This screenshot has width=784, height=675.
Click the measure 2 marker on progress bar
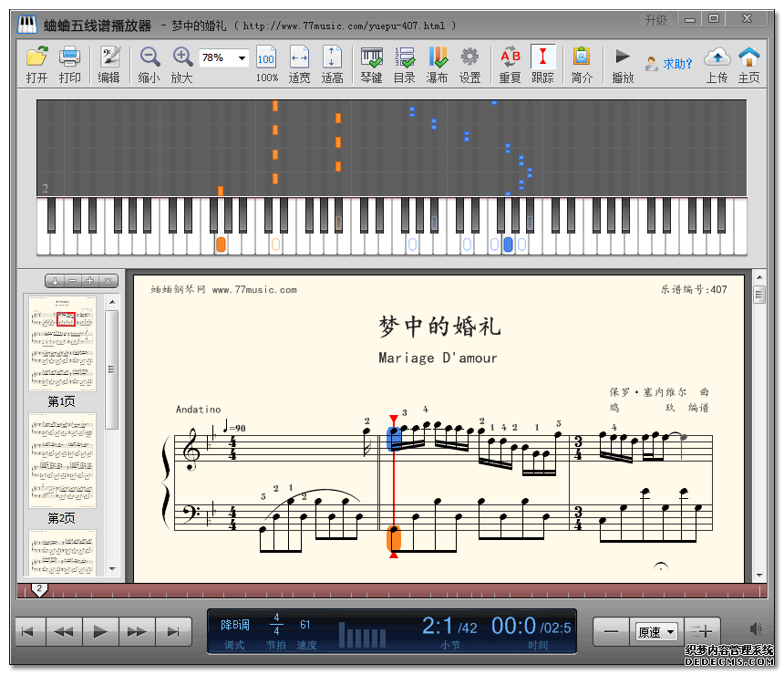tap(39, 590)
